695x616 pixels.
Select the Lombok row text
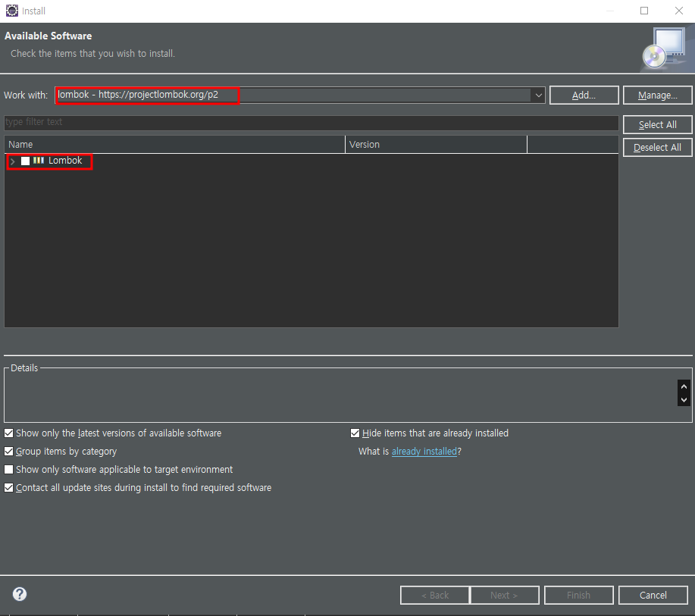click(x=65, y=161)
